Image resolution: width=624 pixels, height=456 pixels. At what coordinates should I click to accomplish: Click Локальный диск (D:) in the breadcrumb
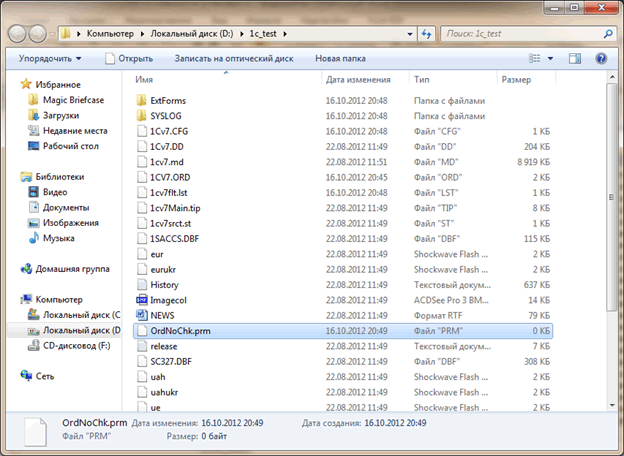pos(192,34)
